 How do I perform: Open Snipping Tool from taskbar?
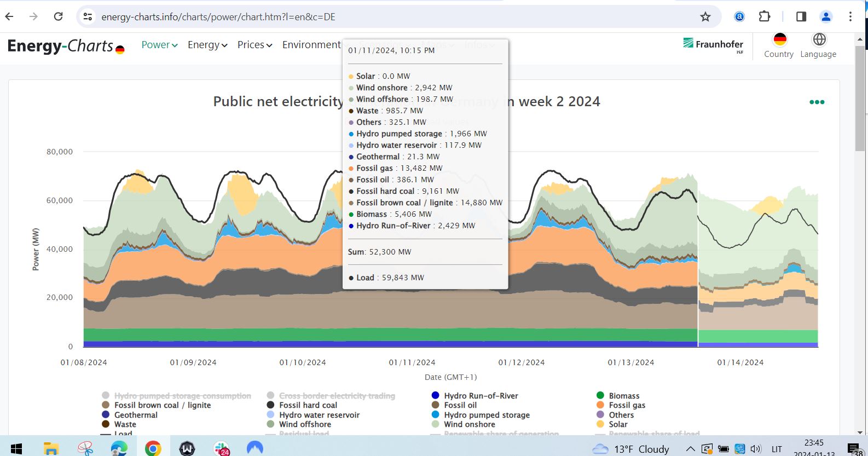85,449
